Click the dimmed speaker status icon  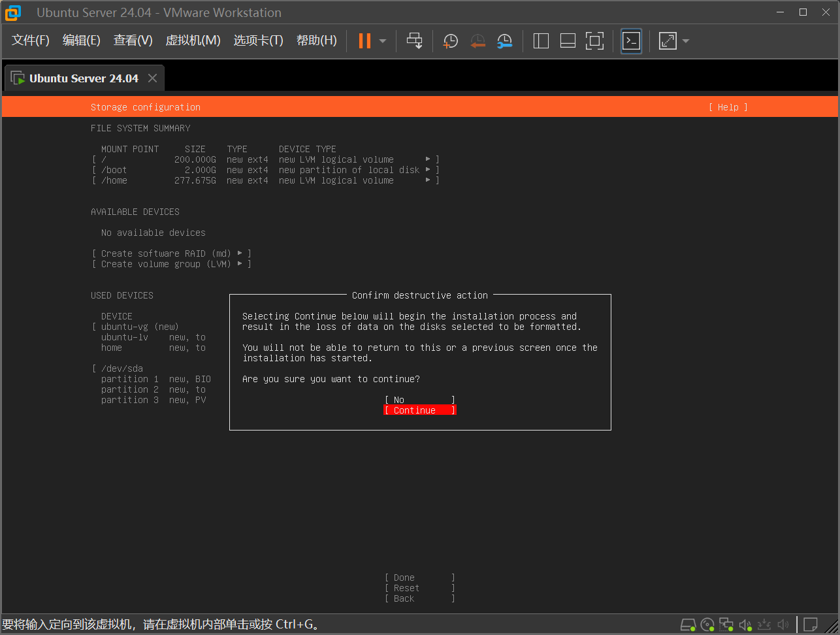point(783,625)
